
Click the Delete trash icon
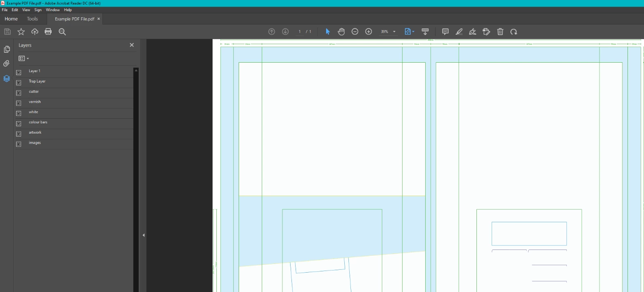pyautogui.click(x=500, y=32)
